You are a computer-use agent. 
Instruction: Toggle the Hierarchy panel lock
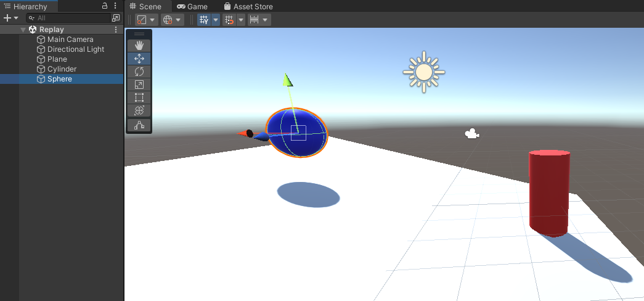[x=105, y=6]
